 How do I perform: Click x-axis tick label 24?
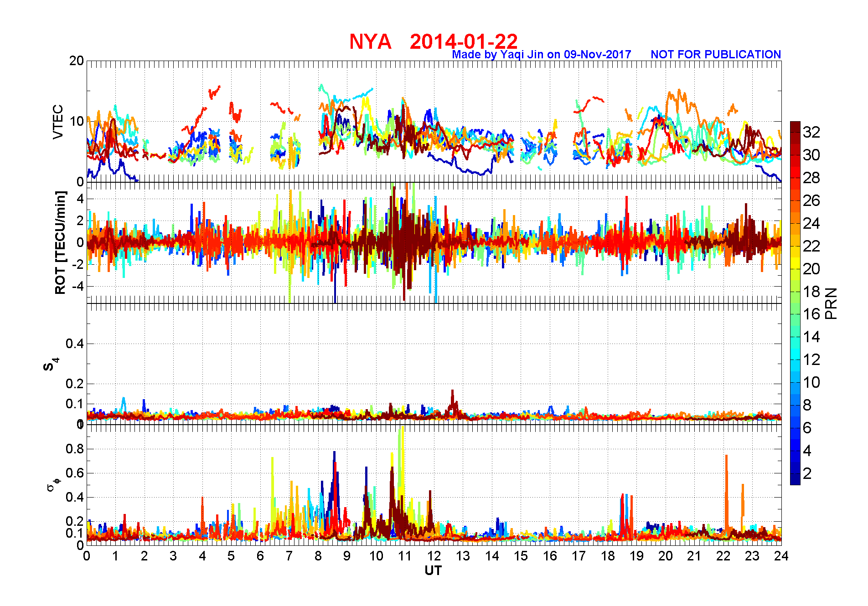(781, 556)
